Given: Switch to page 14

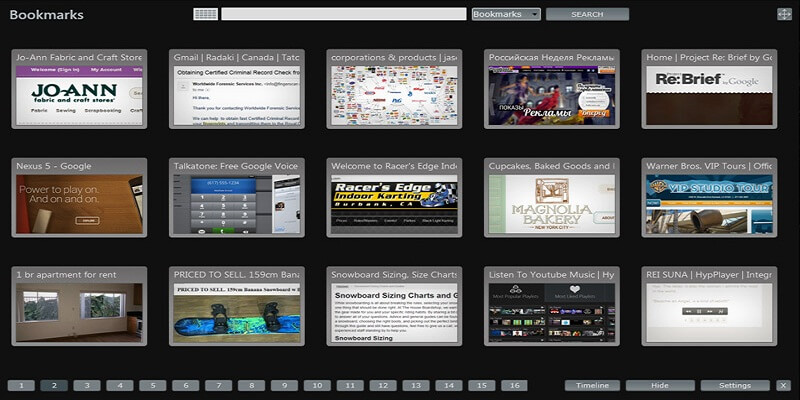Looking at the screenshot, I should click(x=448, y=386).
